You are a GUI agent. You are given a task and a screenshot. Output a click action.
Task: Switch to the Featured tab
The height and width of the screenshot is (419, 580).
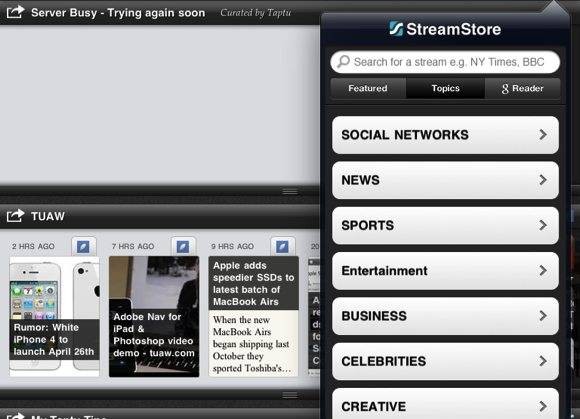(x=368, y=88)
